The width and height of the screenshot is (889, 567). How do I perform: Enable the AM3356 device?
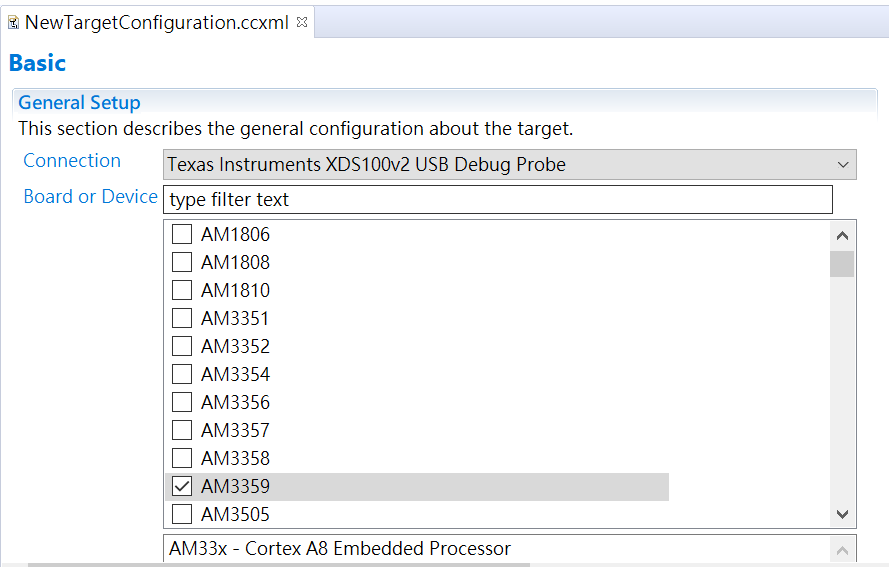pyautogui.click(x=182, y=403)
